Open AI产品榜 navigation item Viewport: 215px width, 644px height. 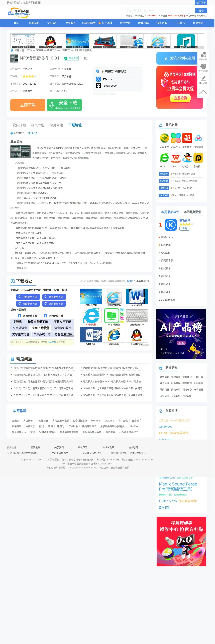pos(105,23)
